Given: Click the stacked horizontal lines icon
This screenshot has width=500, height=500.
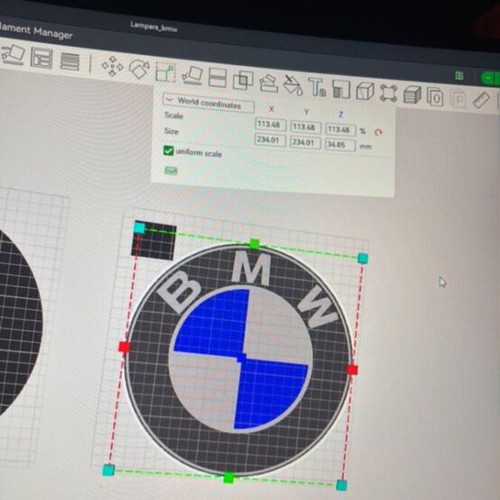Looking at the screenshot, I should pos(70,61).
